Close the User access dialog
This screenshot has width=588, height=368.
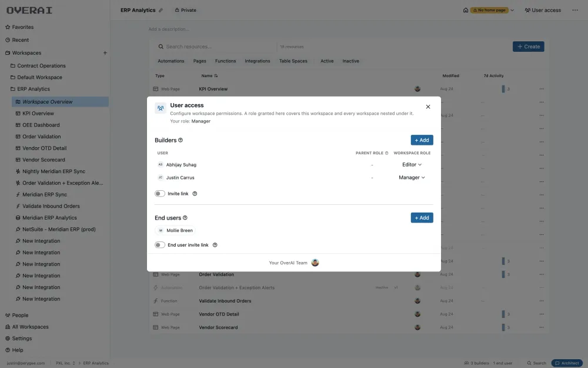[x=428, y=107]
